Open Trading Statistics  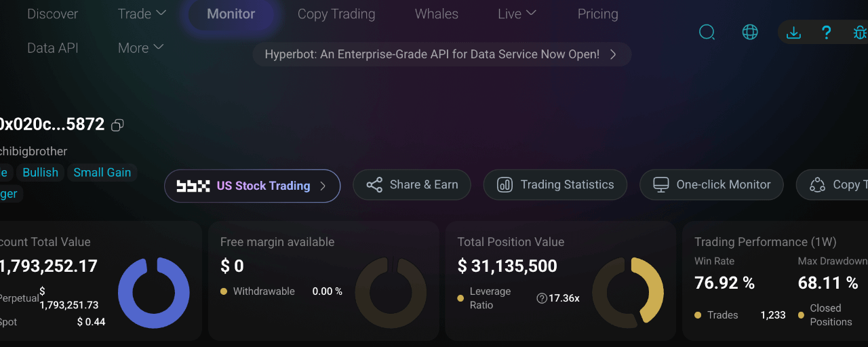tap(555, 185)
